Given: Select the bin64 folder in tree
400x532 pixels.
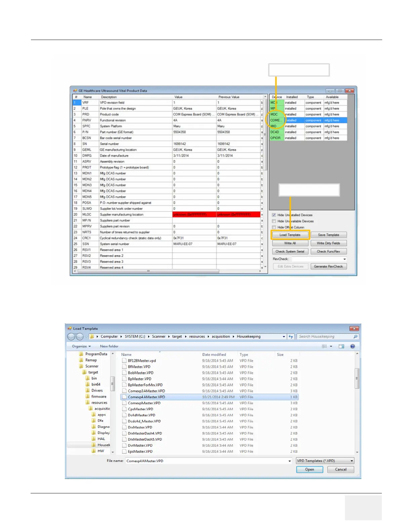Looking at the screenshot, I should click(96, 385).
